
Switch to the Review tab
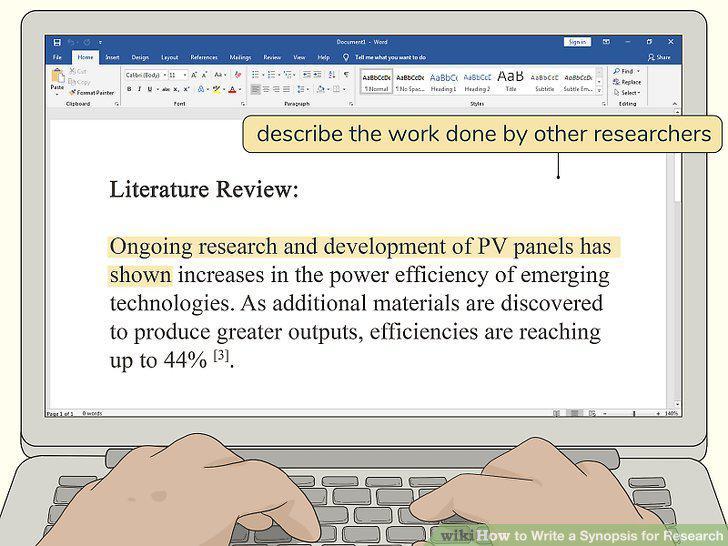coord(272,57)
